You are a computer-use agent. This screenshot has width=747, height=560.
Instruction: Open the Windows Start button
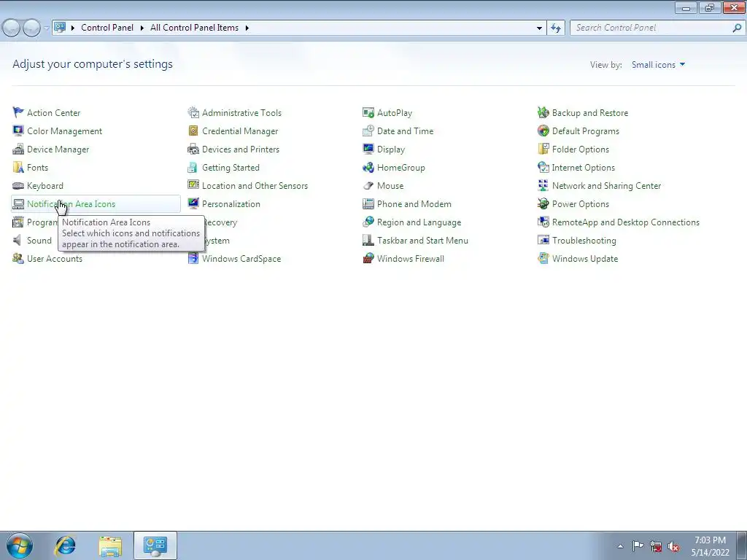20,545
